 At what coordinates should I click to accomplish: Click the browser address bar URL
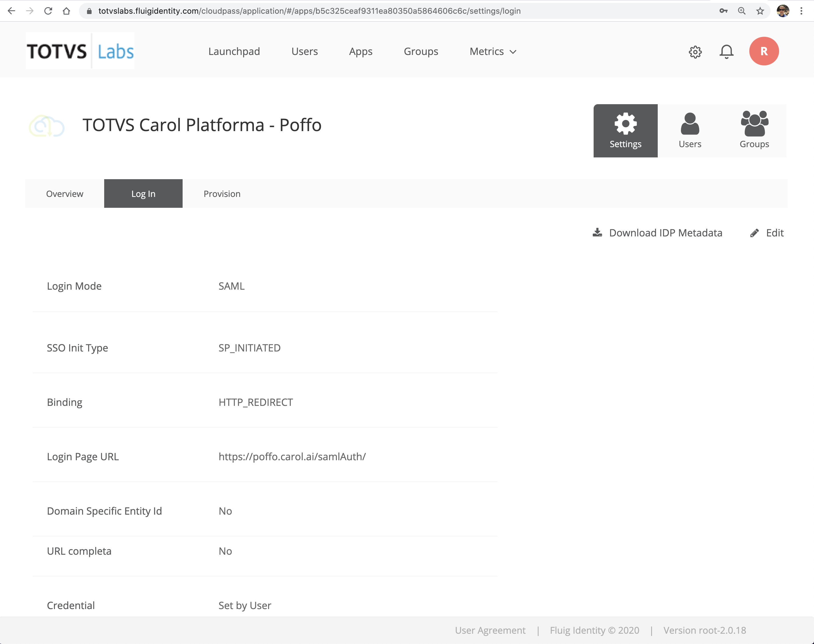pyautogui.click(x=309, y=11)
